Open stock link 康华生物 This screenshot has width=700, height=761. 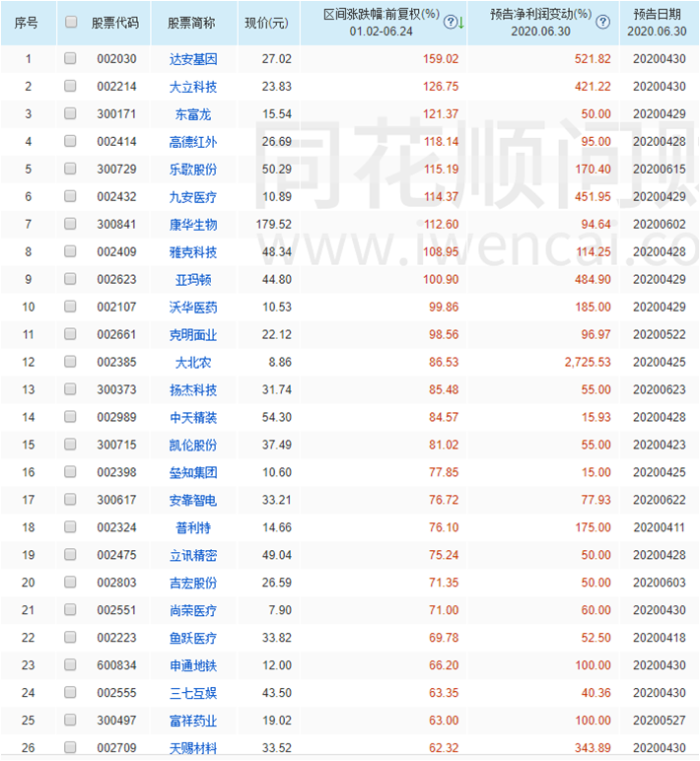click(193, 225)
